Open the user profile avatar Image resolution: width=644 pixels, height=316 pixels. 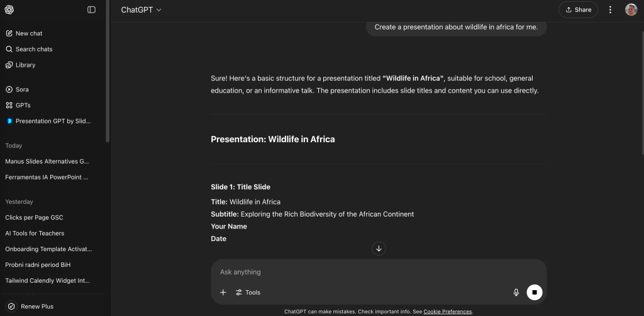tap(631, 9)
